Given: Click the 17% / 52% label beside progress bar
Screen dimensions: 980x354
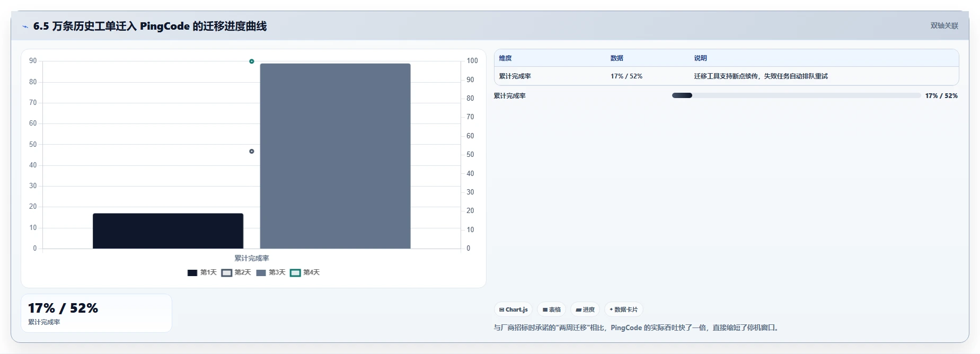Looking at the screenshot, I should [941, 96].
